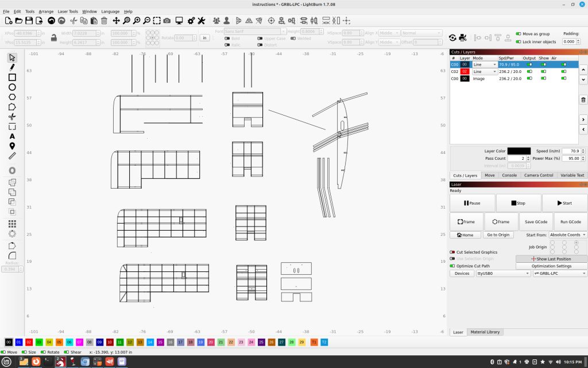Screen dimensions: 588x368
Task: Open the Laser Tools menu
Action: pyautogui.click(x=68, y=11)
